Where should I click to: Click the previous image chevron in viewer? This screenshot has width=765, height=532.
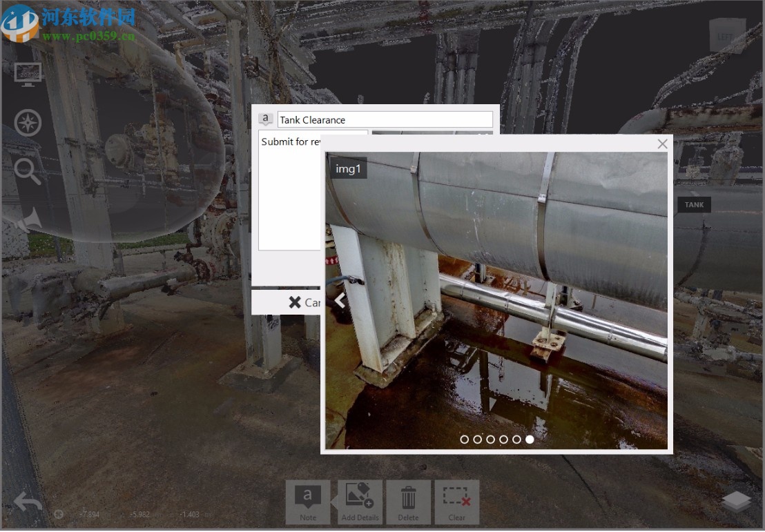pos(340,299)
